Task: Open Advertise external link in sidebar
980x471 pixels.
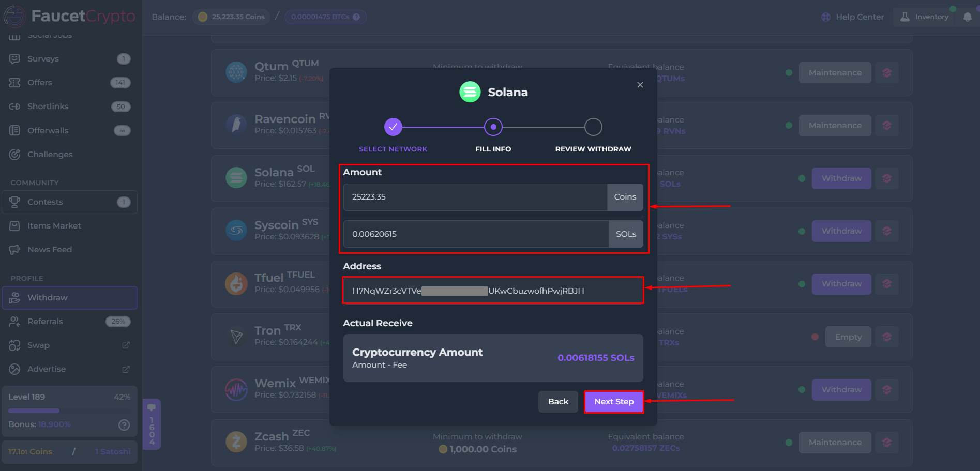Action: (x=69, y=369)
